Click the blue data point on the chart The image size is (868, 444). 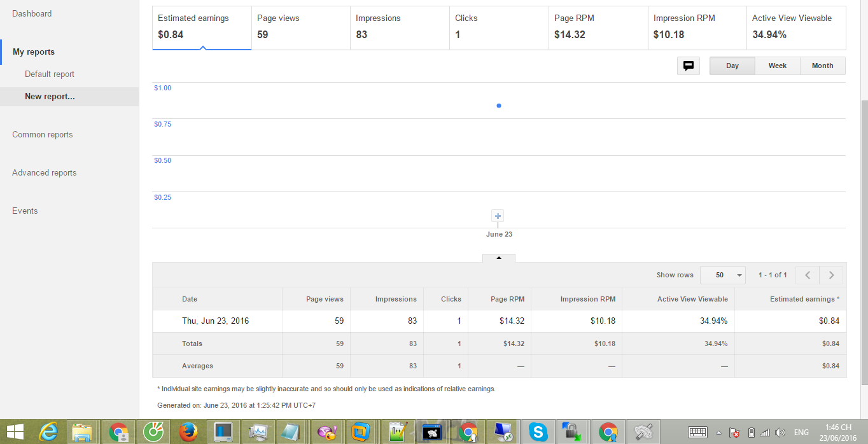point(498,106)
